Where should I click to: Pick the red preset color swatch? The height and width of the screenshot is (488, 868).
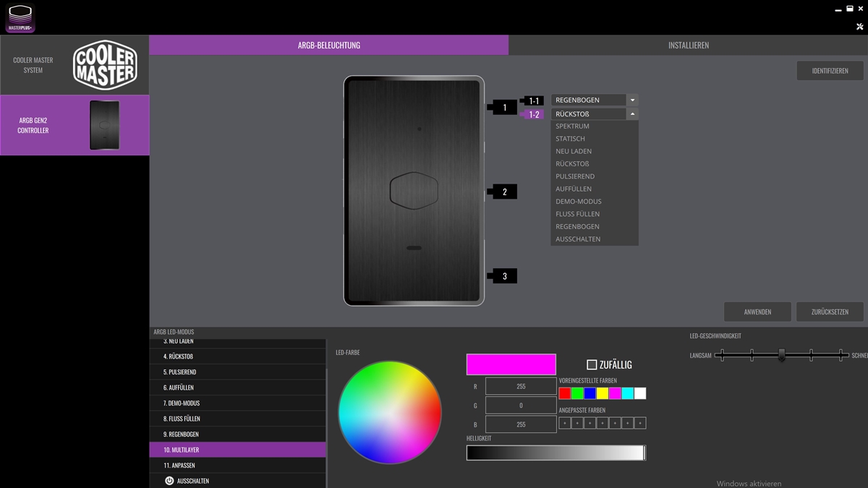click(x=565, y=393)
